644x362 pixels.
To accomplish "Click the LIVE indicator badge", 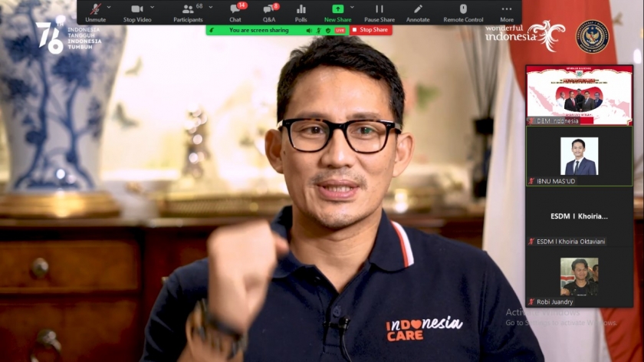I will point(340,30).
